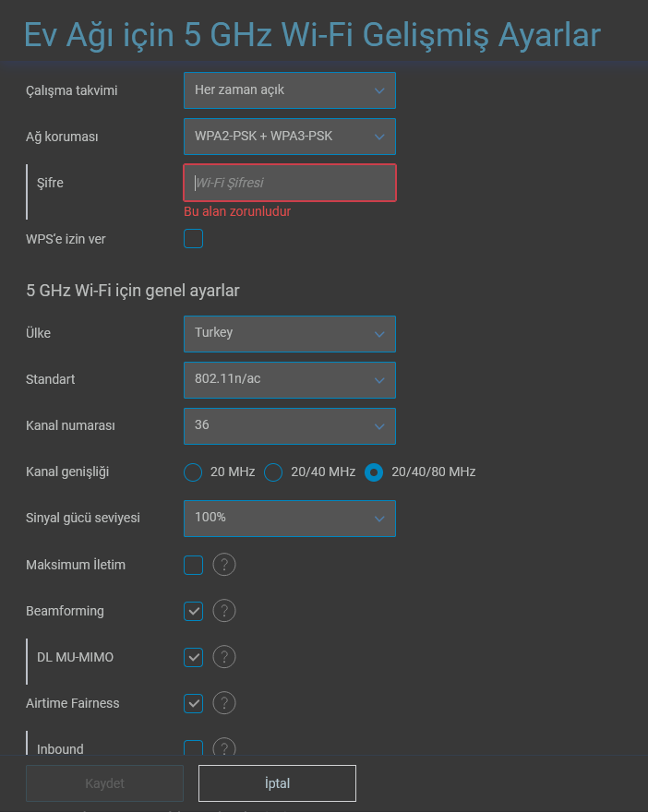The height and width of the screenshot is (812, 648).
Task: Expand the Ağ koruması security dropdown
Action: coord(290,137)
